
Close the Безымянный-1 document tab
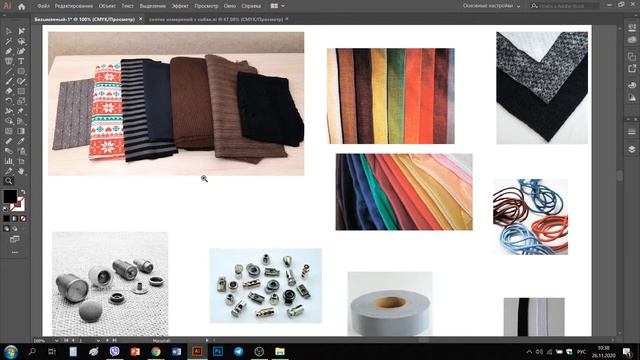click(140, 19)
